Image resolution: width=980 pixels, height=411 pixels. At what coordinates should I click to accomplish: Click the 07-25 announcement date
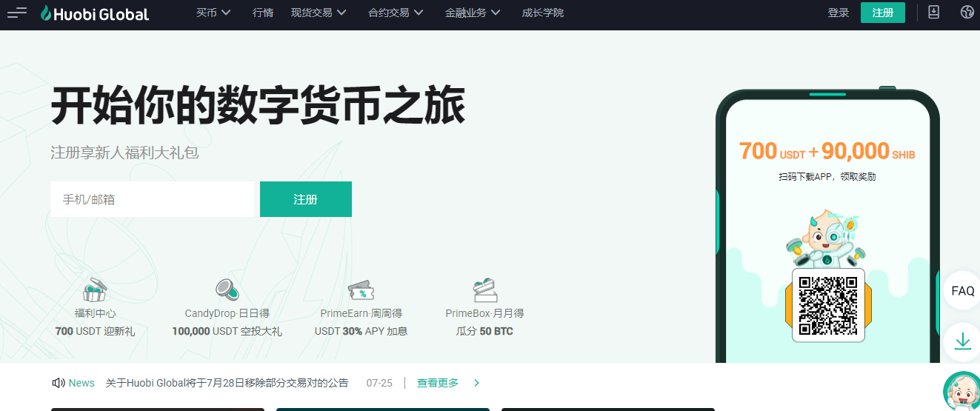coord(379,383)
